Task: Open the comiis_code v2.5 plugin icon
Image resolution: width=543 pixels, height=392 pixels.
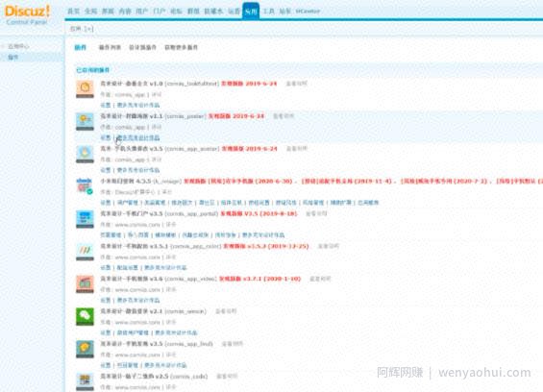Action: (x=85, y=381)
